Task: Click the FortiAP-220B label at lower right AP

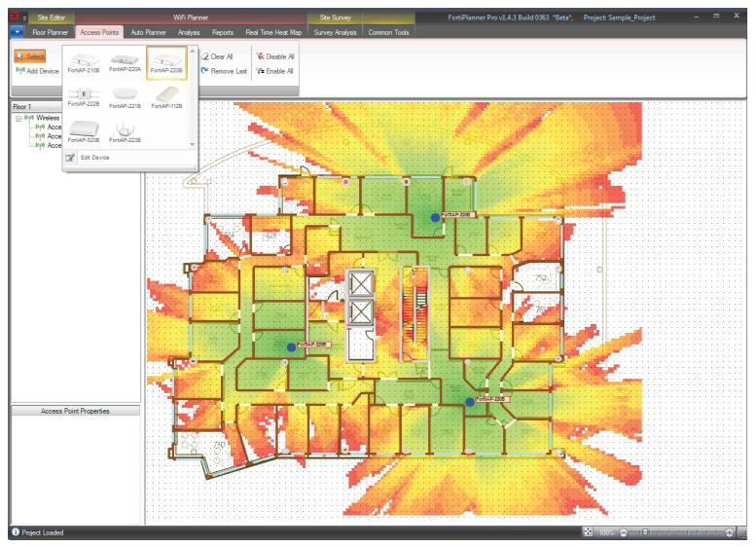Action: coord(492,399)
